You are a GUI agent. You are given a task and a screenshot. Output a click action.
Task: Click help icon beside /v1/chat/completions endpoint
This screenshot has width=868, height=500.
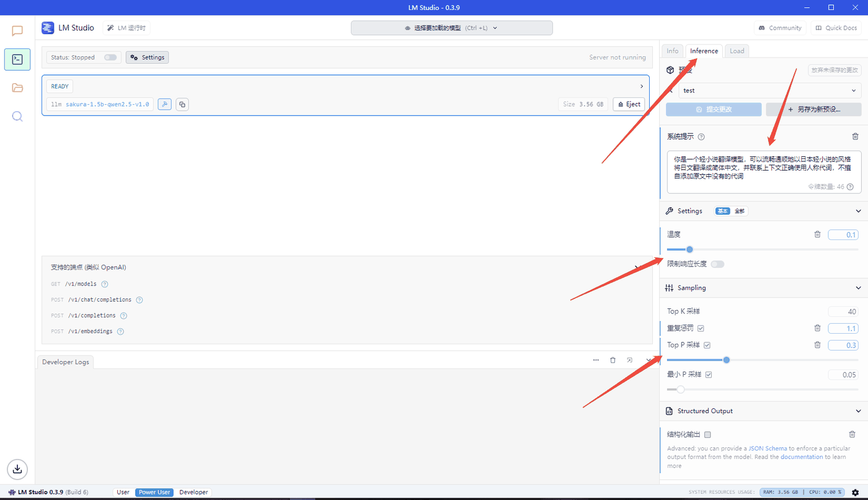[x=139, y=300]
